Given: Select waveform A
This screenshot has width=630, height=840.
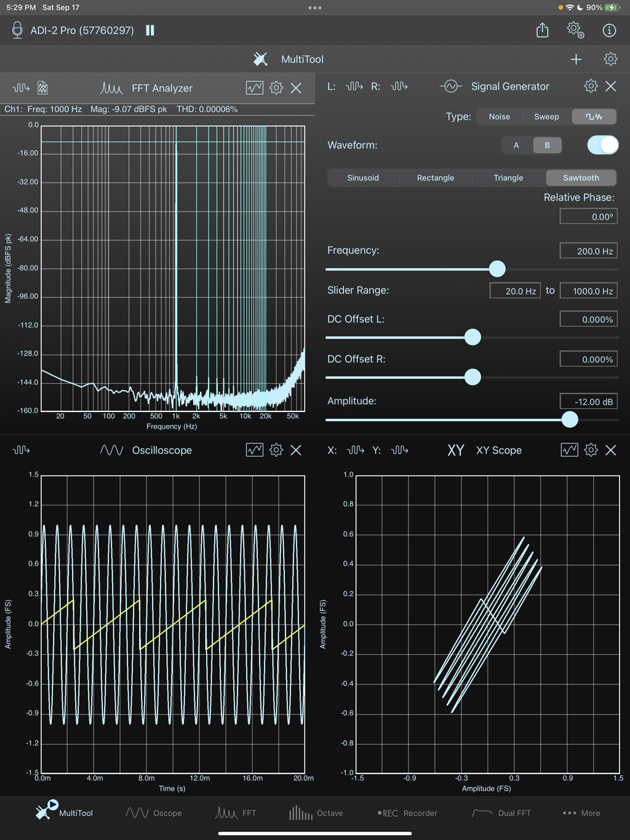Looking at the screenshot, I should pyautogui.click(x=516, y=145).
